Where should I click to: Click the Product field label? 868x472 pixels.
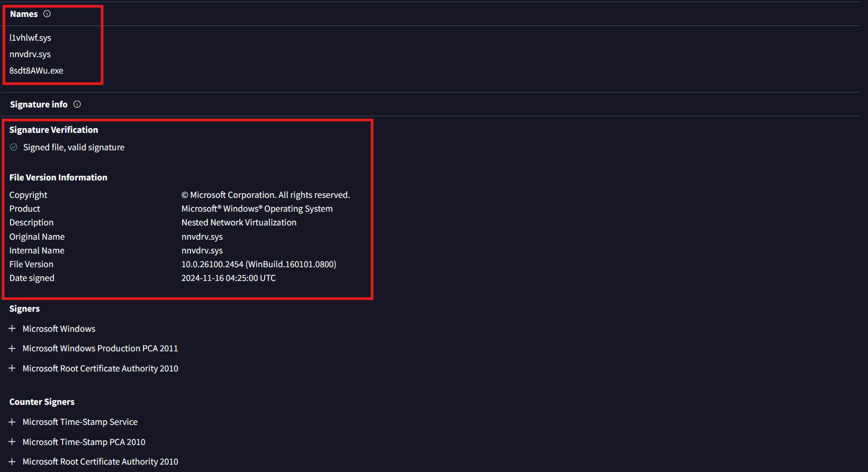(24, 208)
